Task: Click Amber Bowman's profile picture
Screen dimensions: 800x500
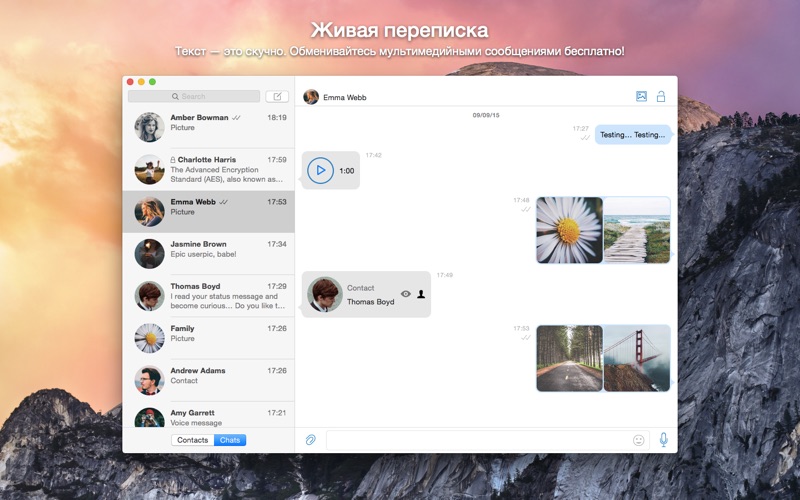Action: (x=149, y=127)
